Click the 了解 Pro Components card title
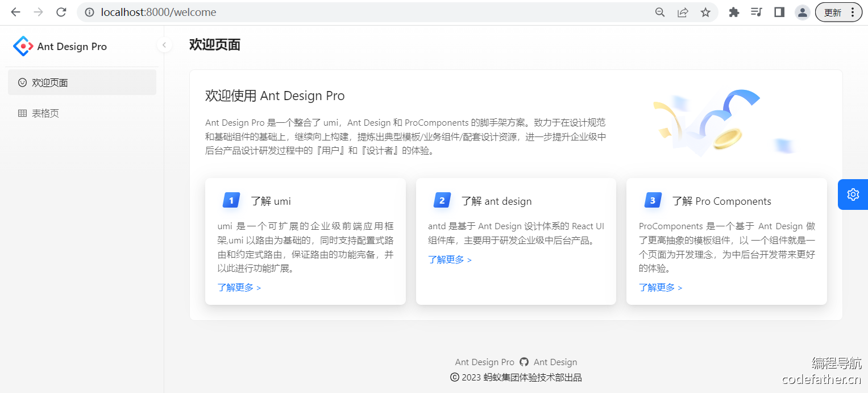Screen dimensions: 868x393 [722, 201]
